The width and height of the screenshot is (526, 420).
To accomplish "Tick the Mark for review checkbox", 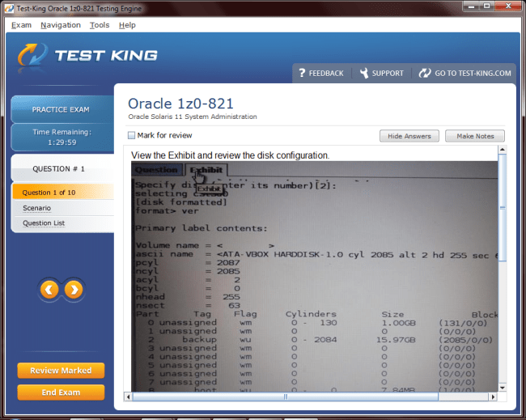I will coord(131,135).
